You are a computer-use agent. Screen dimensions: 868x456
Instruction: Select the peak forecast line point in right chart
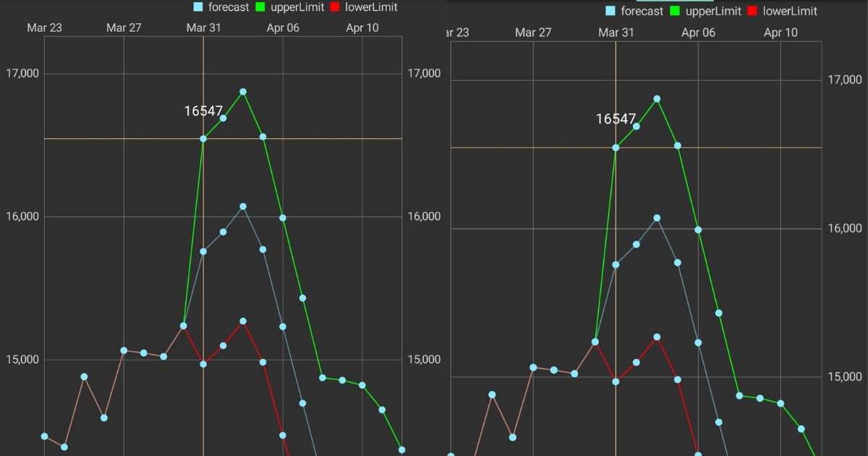tap(657, 217)
